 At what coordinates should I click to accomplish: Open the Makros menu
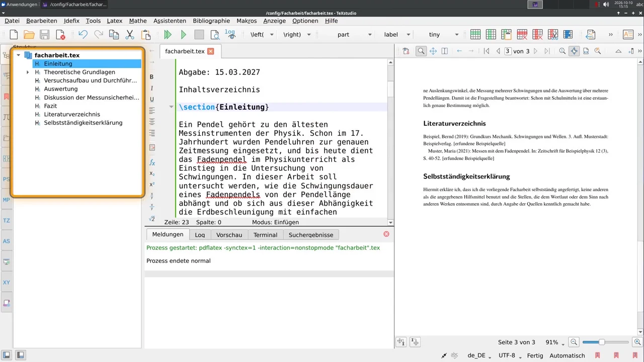(x=247, y=21)
